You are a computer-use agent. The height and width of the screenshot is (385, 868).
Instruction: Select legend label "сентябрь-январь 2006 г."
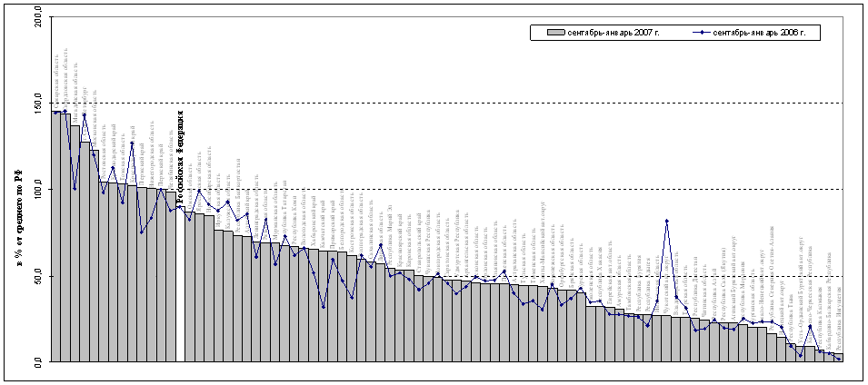pos(762,33)
